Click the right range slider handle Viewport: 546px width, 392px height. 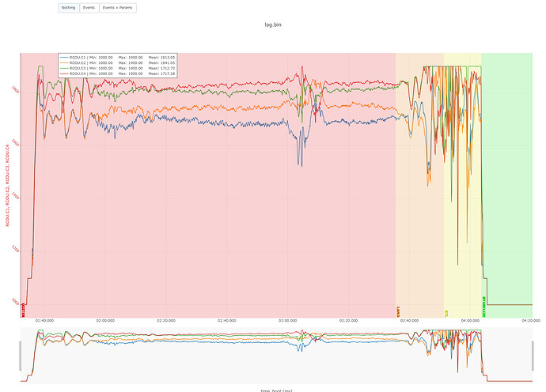533,356
